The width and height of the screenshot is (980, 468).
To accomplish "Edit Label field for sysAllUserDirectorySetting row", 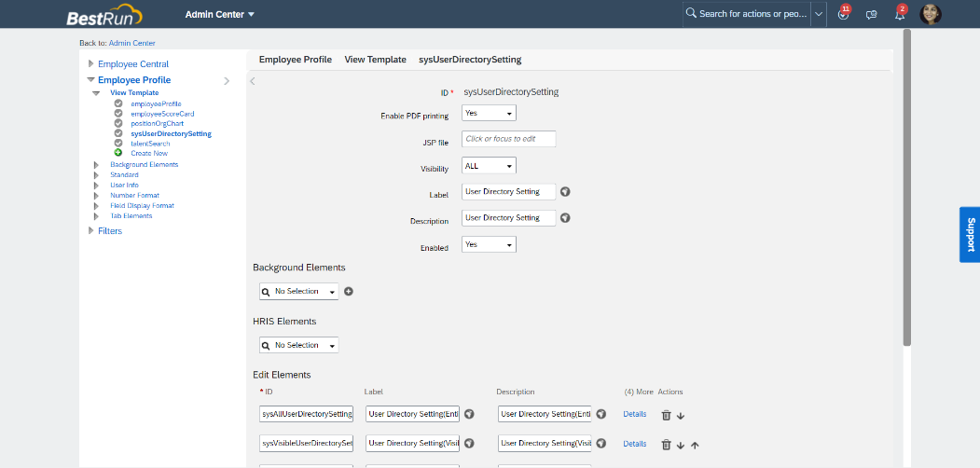I will click(x=412, y=414).
